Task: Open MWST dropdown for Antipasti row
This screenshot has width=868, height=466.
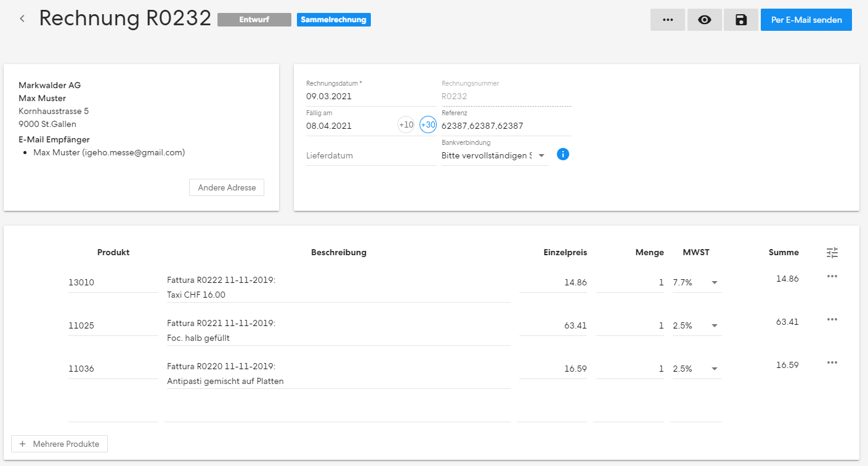Action: pyautogui.click(x=697, y=369)
